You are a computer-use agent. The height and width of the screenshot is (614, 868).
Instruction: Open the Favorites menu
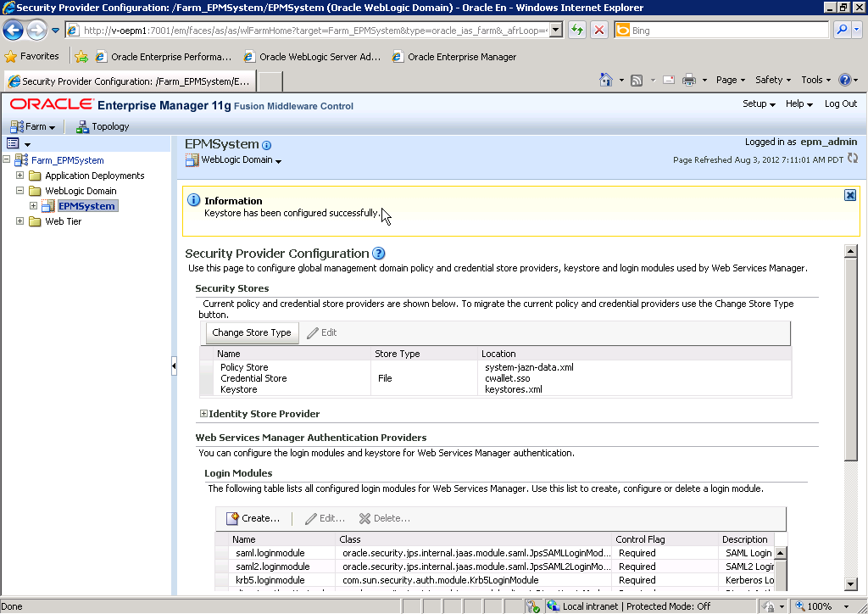tap(33, 55)
